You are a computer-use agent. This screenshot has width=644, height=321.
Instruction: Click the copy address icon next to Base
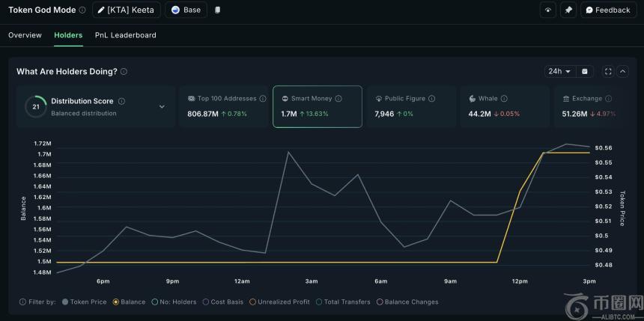click(x=217, y=10)
